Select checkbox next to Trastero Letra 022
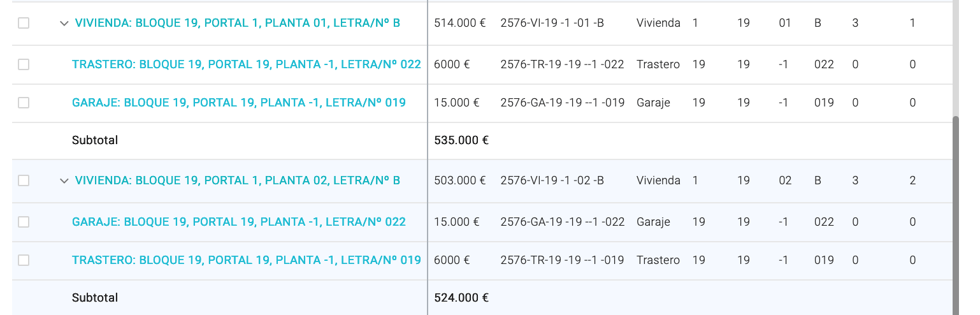This screenshot has width=980, height=315. [x=24, y=64]
